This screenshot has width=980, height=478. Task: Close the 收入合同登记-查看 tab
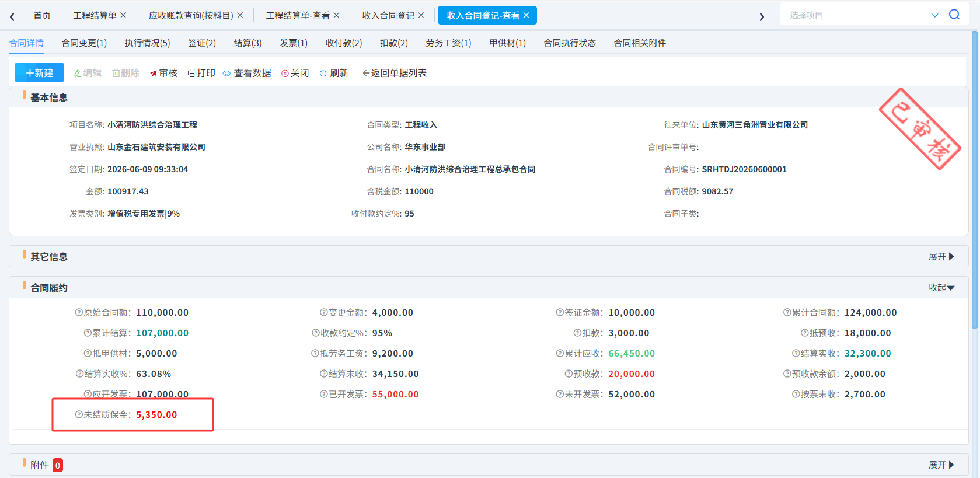[526, 16]
